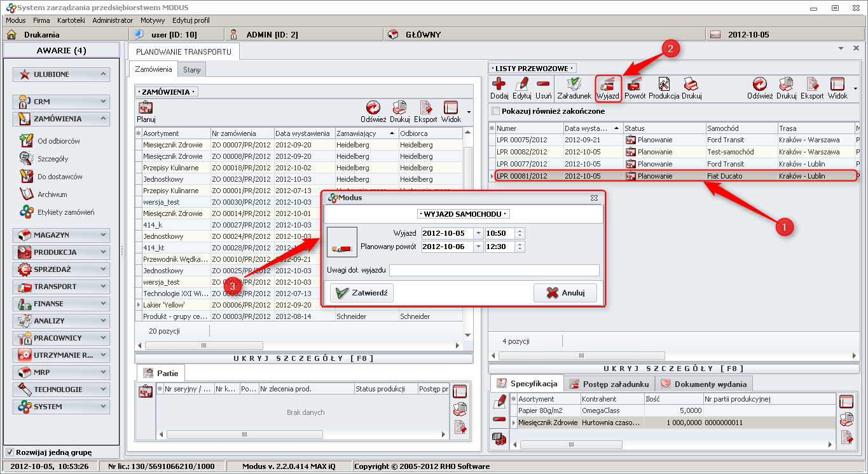Switch to the Stany tab
The image size is (868, 474).
[x=191, y=69]
